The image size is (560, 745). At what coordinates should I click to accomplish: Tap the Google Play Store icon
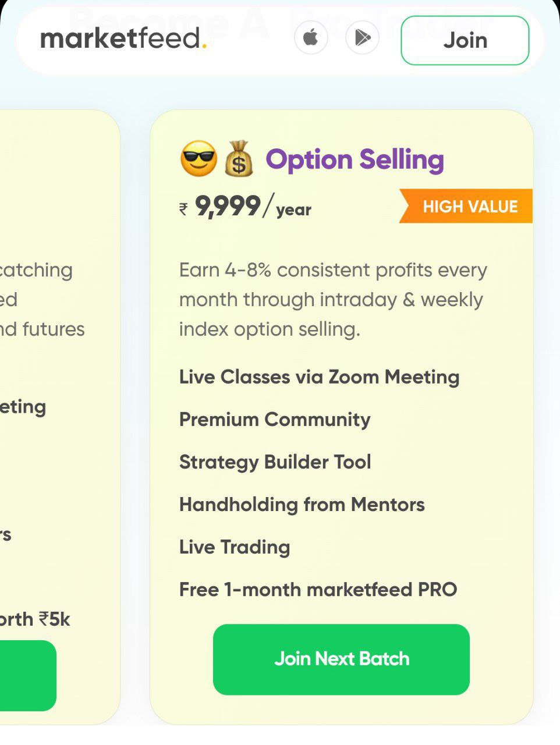362,38
